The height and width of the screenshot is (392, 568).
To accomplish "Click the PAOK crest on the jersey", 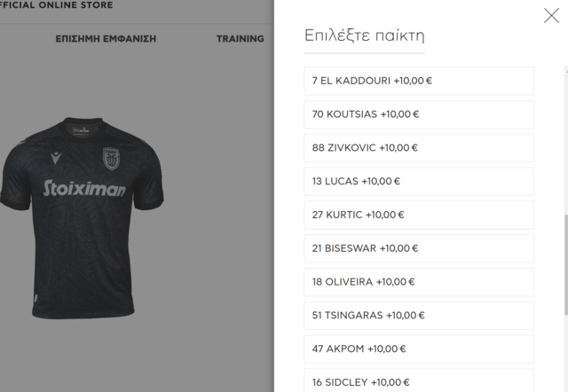I will pyautogui.click(x=111, y=159).
